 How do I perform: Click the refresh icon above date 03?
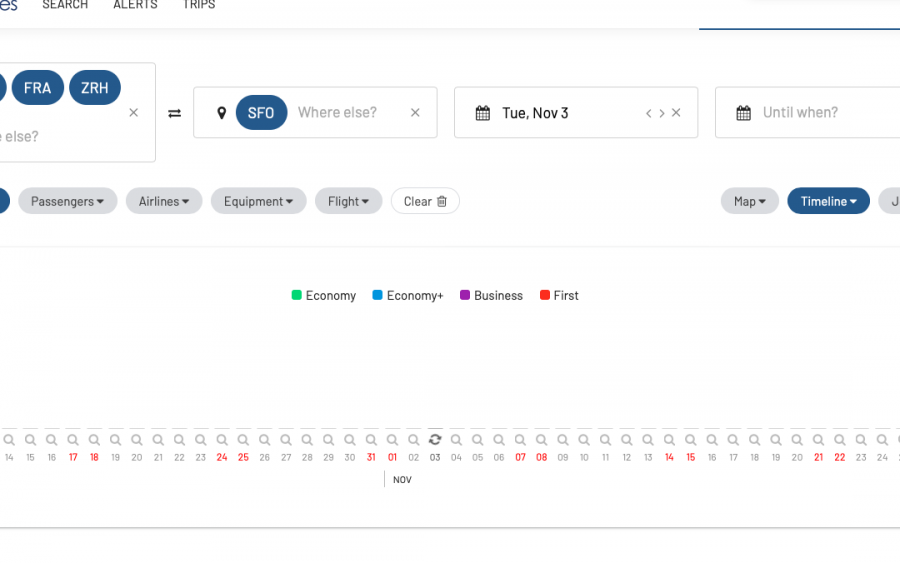(x=435, y=439)
